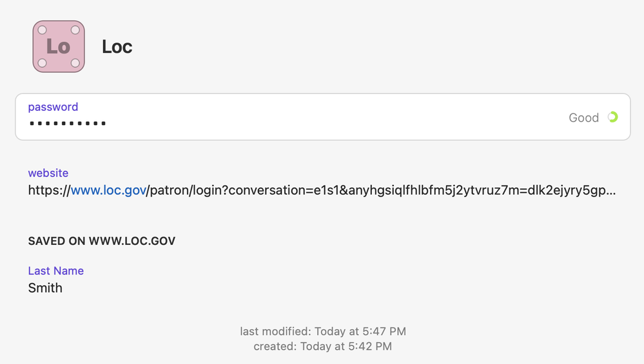This screenshot has width=644, height=364.
Task: Reveal the masked password dots
Action: (x=68, y=123)
